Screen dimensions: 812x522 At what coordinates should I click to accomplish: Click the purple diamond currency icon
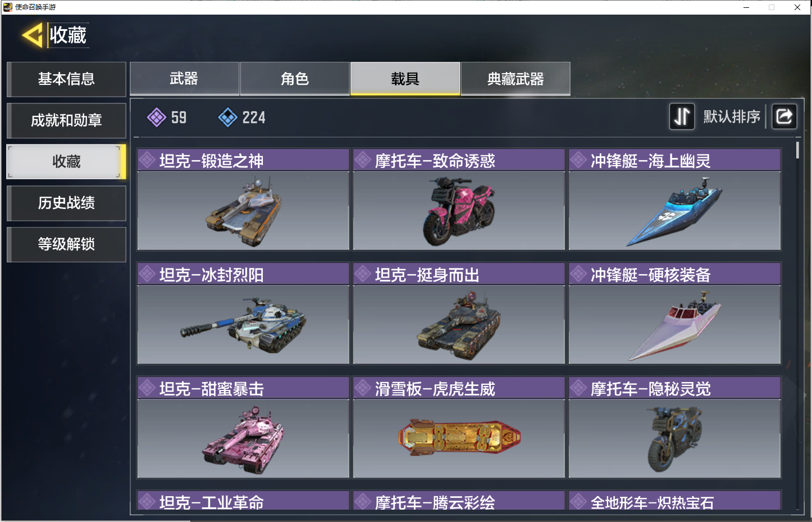point(156,117)
